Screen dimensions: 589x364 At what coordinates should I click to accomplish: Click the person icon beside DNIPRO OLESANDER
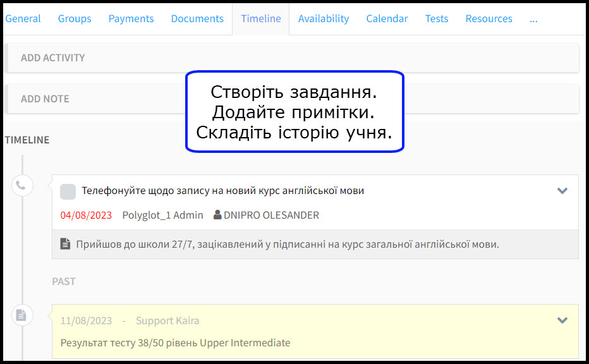[217, 215]
